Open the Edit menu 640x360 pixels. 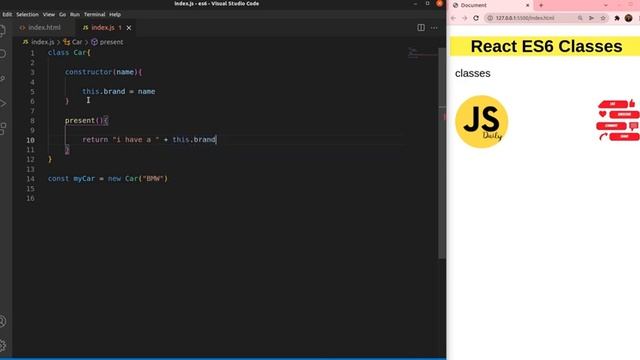click(x=7, y=14)
